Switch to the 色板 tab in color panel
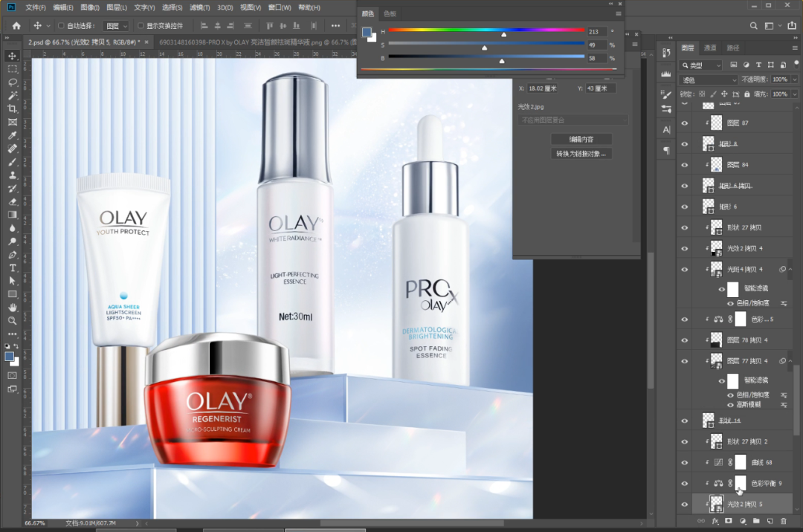 (x=390, y=14)
